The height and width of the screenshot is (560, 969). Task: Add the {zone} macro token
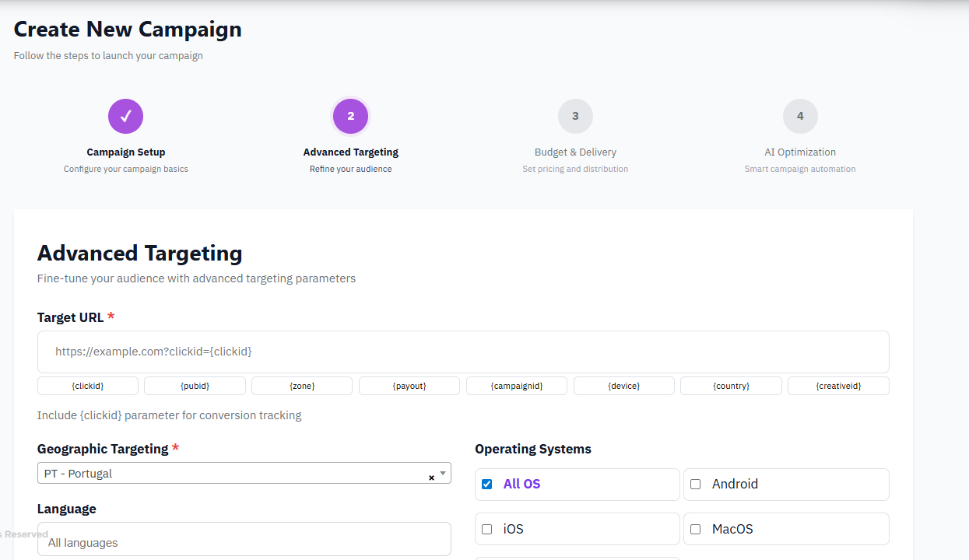tap(302, 386)
